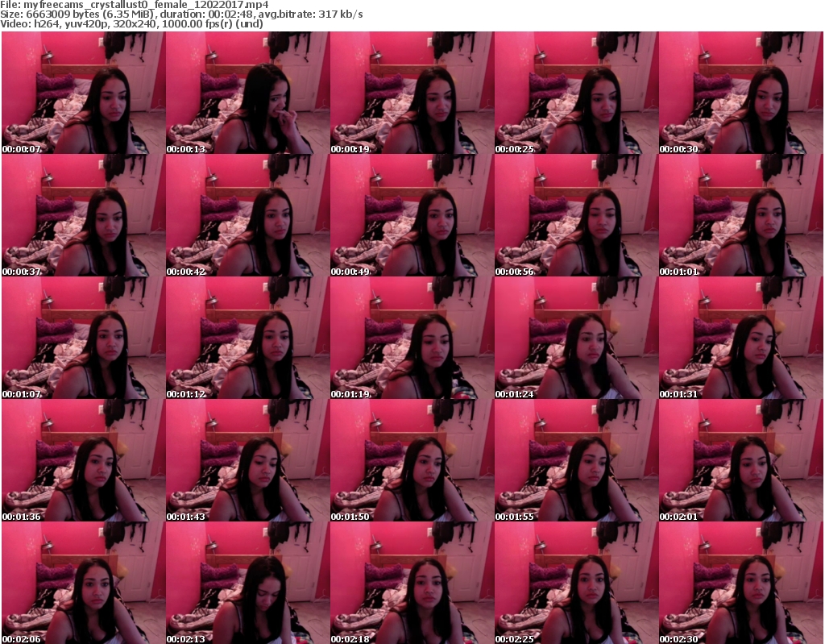The width and height of the screenshot is (825, 644).
Task: Click the frame stamped 00:01:36
Action: 83,460
